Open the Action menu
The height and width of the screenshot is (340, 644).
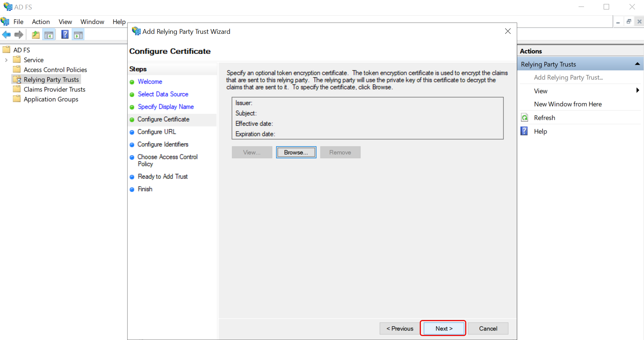pos(40,21)
